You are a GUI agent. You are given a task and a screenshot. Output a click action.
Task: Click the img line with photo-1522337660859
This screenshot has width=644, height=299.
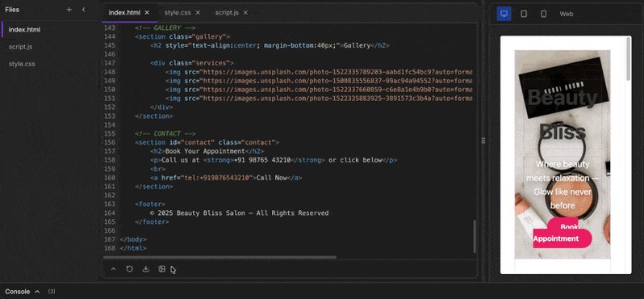319,90
